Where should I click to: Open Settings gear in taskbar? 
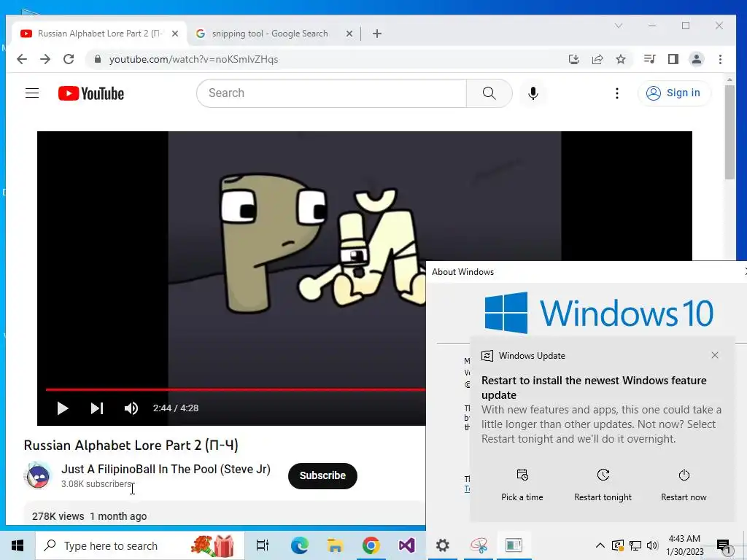pos(443,545)
